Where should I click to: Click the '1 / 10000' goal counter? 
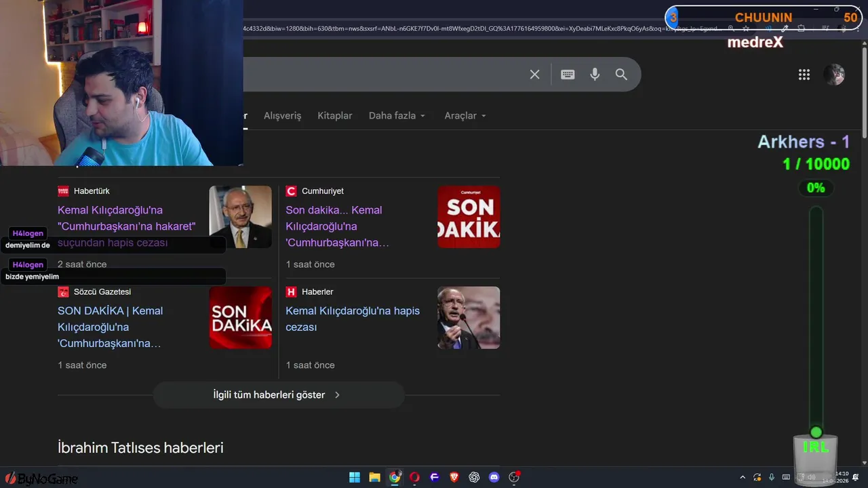816,164
